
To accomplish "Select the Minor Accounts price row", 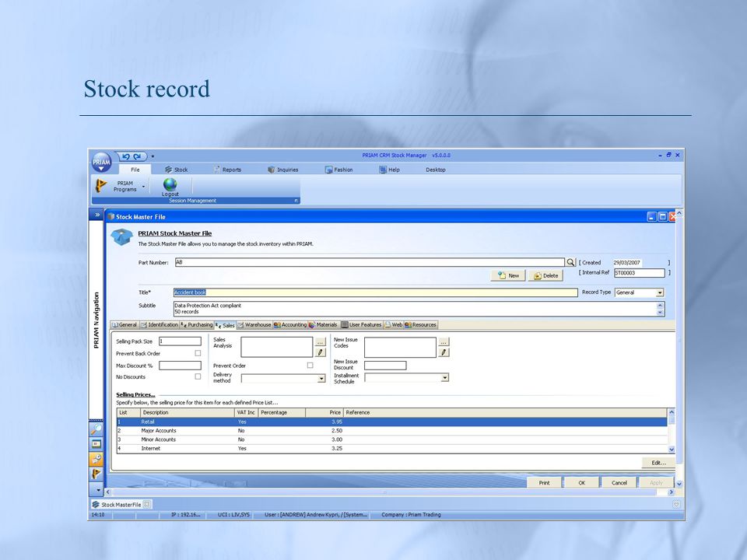I will (392, 439).
